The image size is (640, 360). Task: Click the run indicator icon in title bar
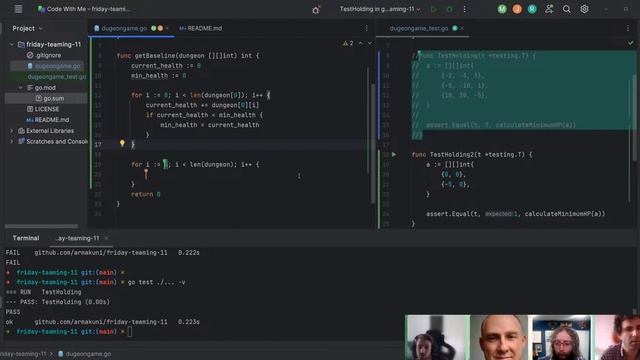click(x=316, y=9)
